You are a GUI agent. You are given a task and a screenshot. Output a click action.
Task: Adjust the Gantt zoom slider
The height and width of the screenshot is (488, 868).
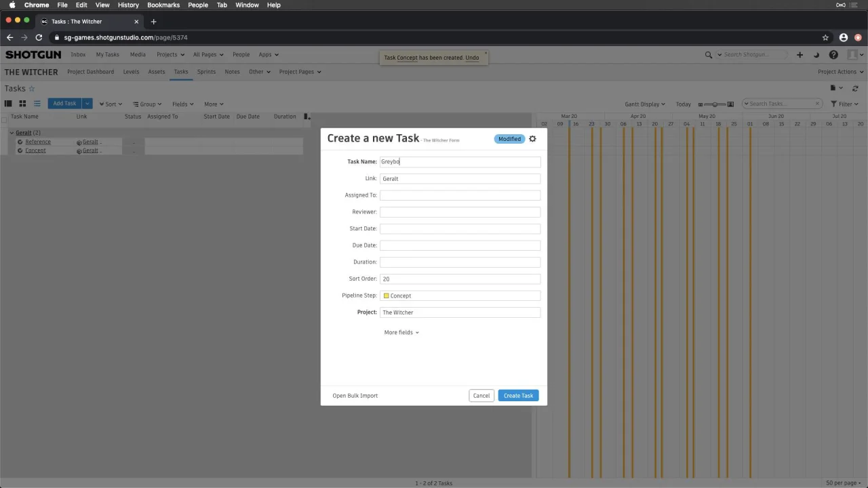coord(715,104)
